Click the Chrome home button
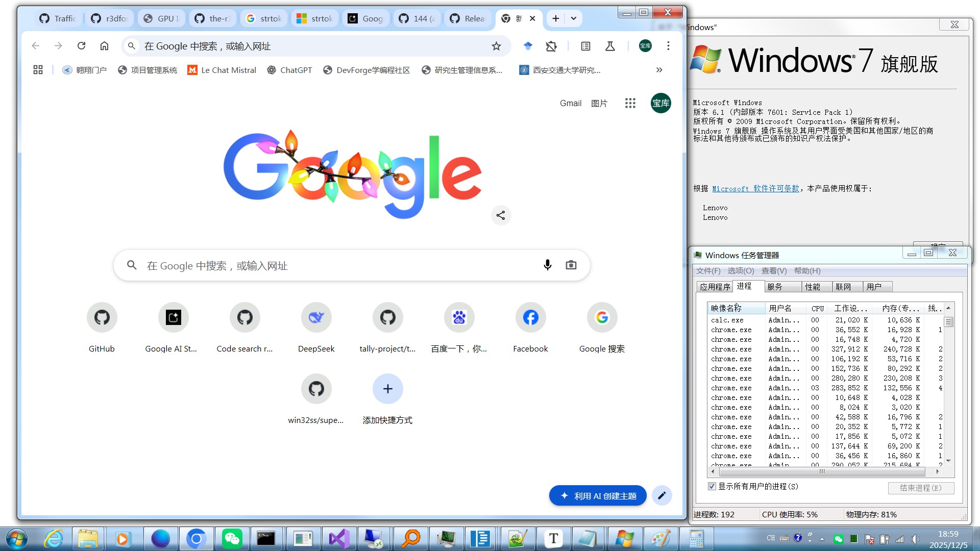Viewport: 980px width, 551px height. coord(104,46)
